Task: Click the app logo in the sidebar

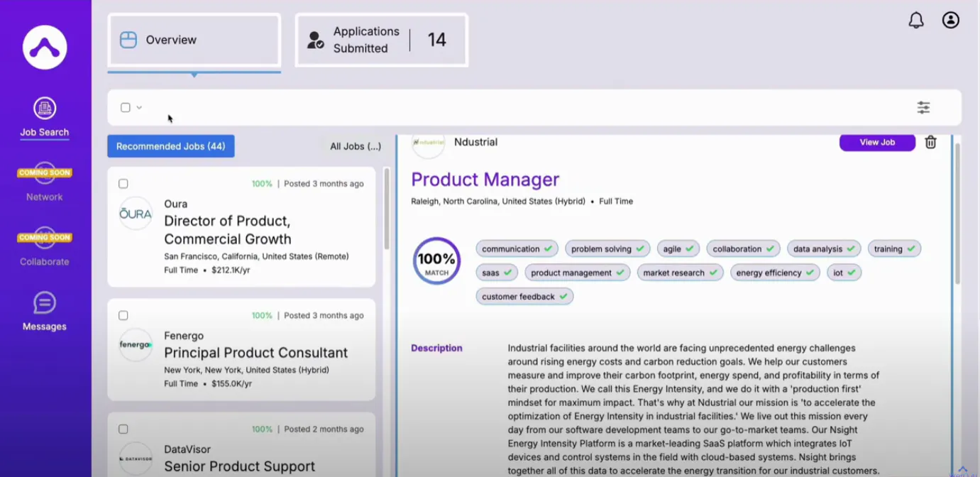Action: [x=45, y=47]
